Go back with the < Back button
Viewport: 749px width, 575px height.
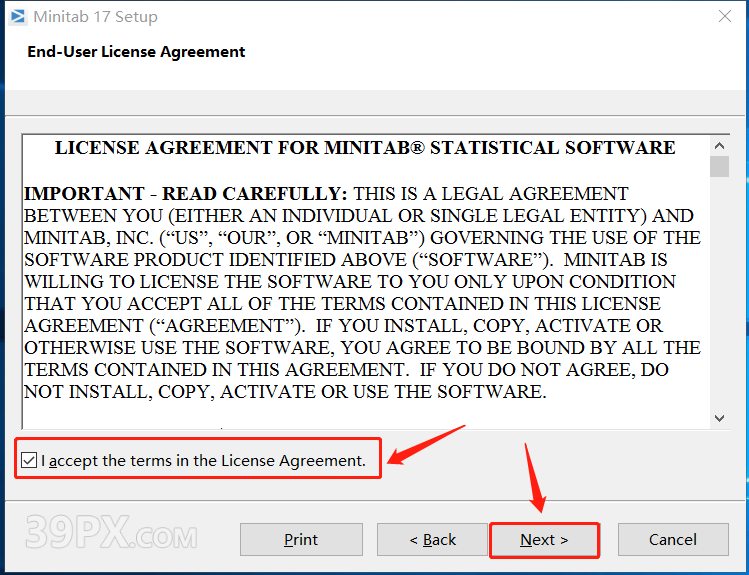pos(432,539)
